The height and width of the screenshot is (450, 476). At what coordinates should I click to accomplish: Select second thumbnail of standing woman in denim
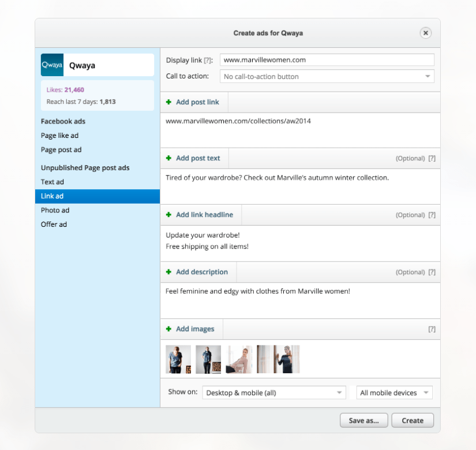pyautogui.click(x=208, y=359)
